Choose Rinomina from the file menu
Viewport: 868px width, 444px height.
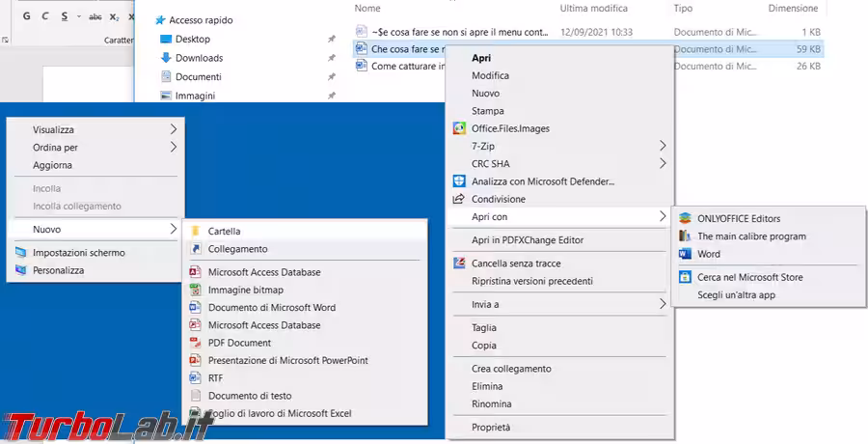click(x=492, y=403)
